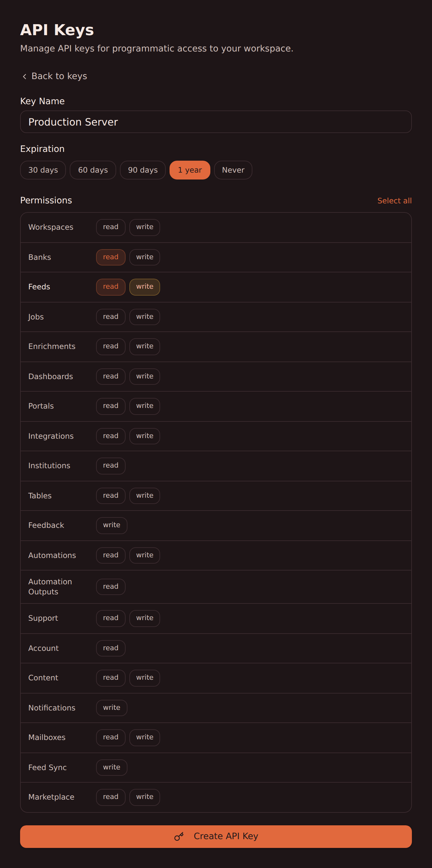Select the 60 days expiration option

click(x=93, y=170)
